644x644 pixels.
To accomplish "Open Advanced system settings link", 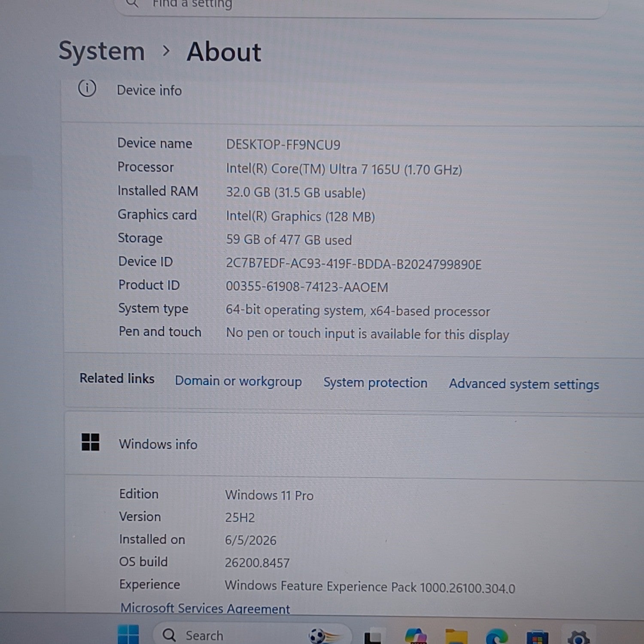I will [x=524, y=384].
